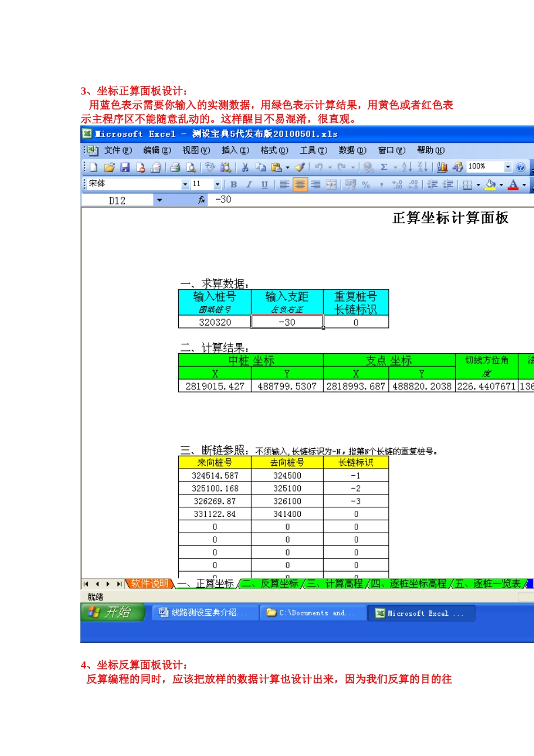This screenshot has width=534, height=756.
Task: Toggle the highlighted Center alignment button
Action: tap(300, 184)
